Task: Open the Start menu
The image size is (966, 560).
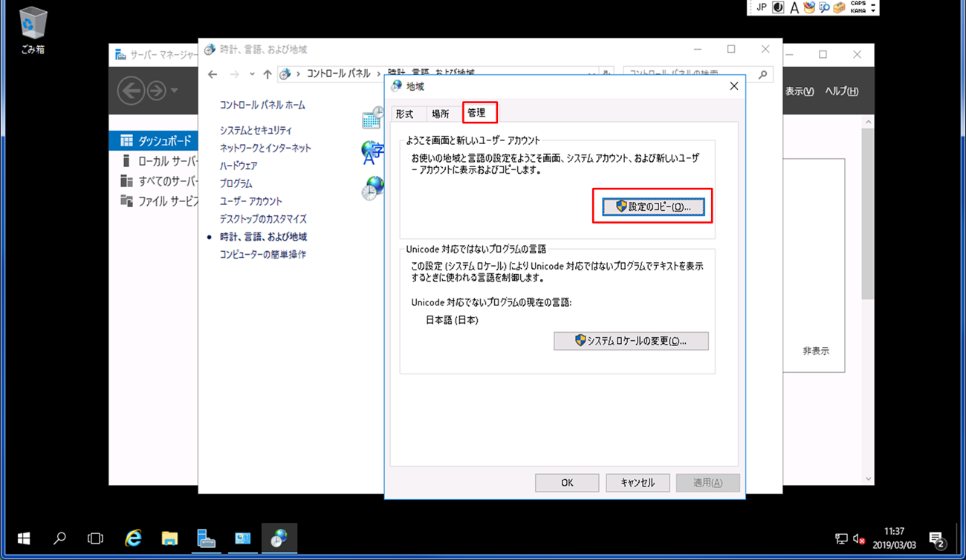Action: [23, 538]
